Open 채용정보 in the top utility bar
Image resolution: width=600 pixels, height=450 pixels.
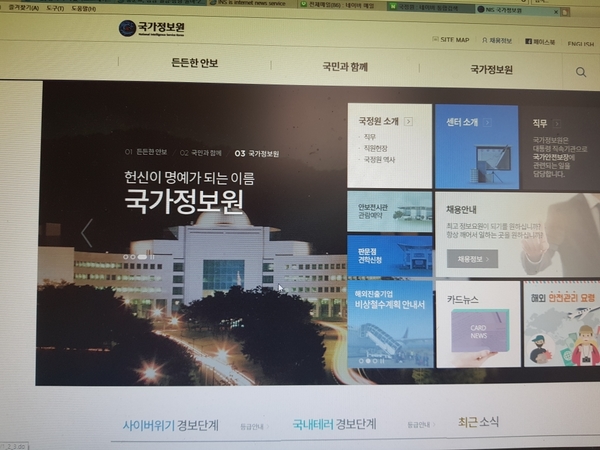(497, 40)
